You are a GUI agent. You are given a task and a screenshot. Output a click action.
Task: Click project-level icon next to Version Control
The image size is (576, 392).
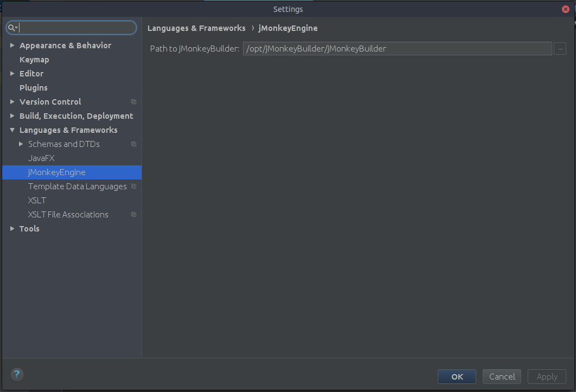coord(134,102)
